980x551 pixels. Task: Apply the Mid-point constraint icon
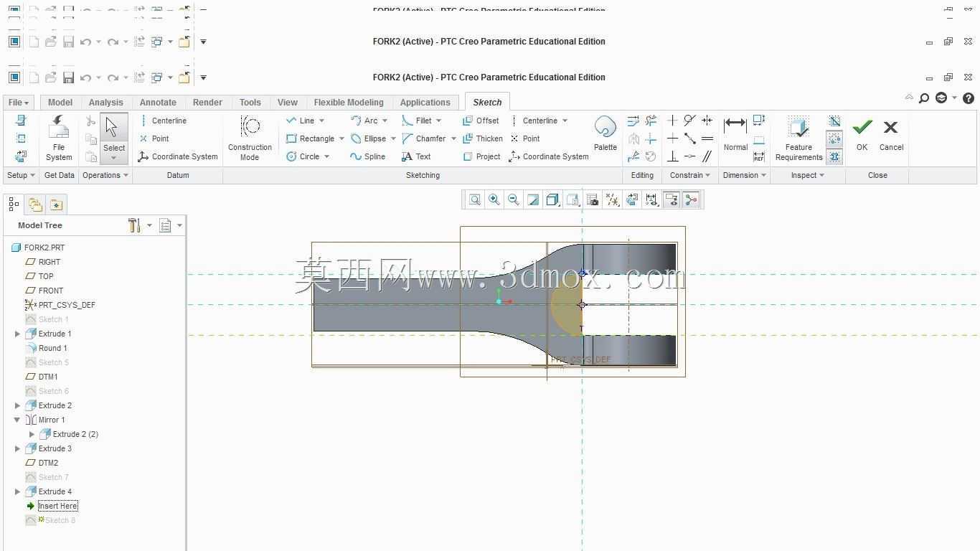click(689, 138)
